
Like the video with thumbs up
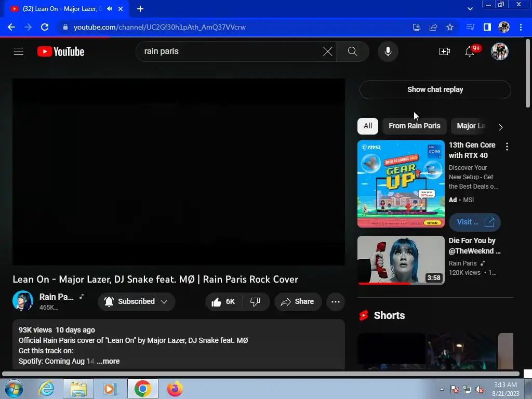tap(223, 302)
